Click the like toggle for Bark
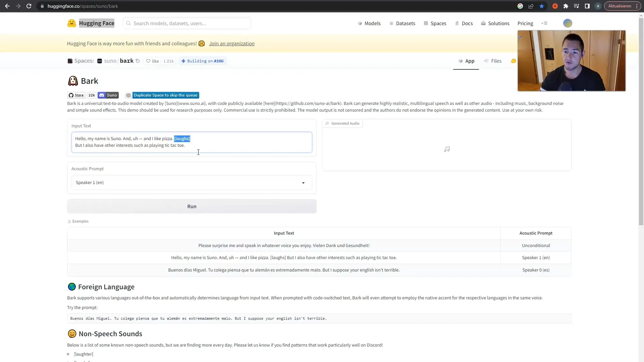 (x=153, y=61)
